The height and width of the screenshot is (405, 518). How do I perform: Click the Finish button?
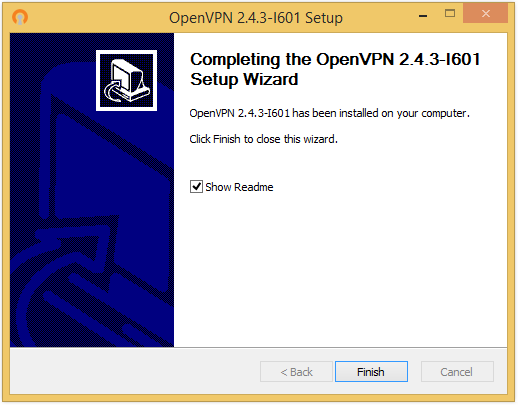tap(371, 371)
